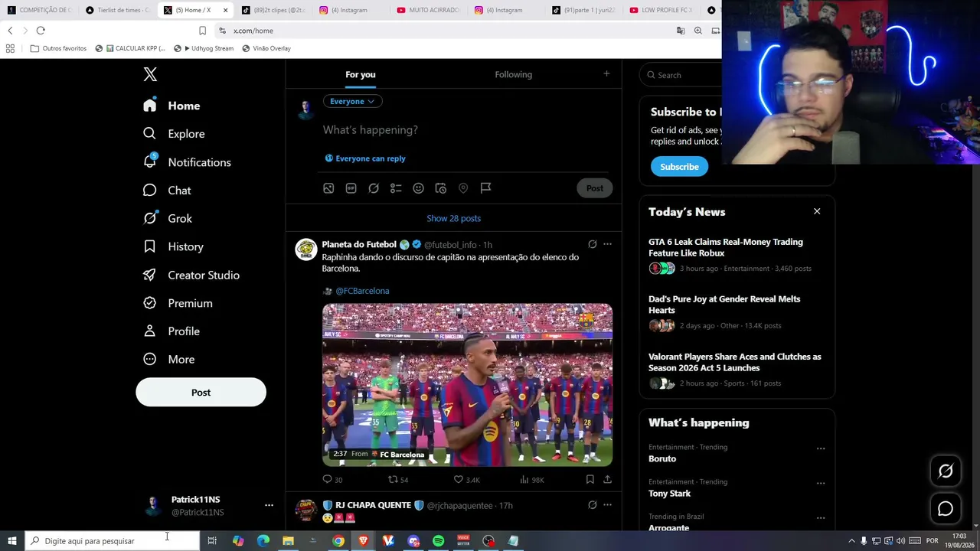The image size is (980, 551).
Task: Open the @FCBarcelona mention link
Action: 362,291
